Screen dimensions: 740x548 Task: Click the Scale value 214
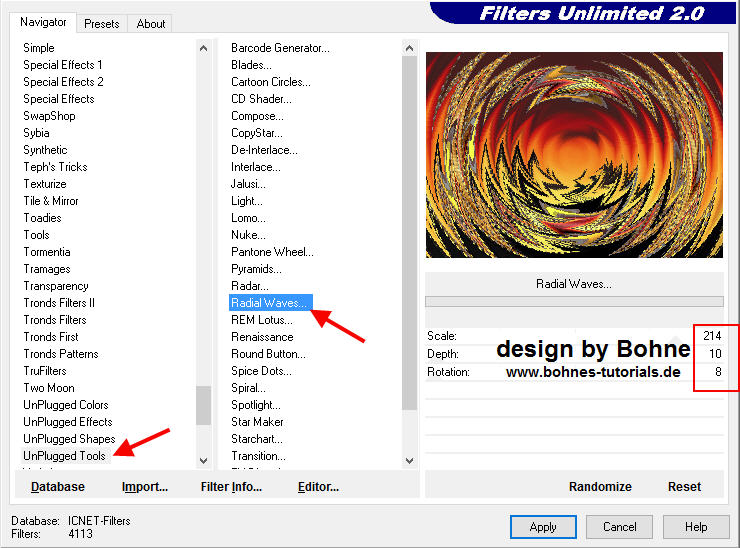712,336
